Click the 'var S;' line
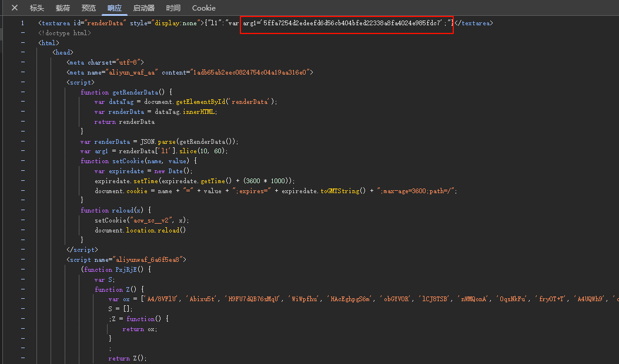The height and width of the screenshot is (364, 619). pyautogui.click(x=105, y=279)
